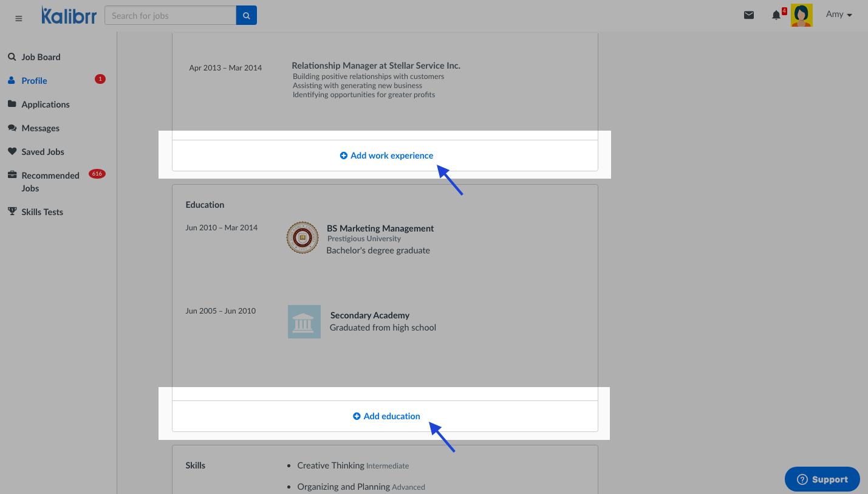
Task: Open Job Board in sidebar
Action: [x=40, y=57]
